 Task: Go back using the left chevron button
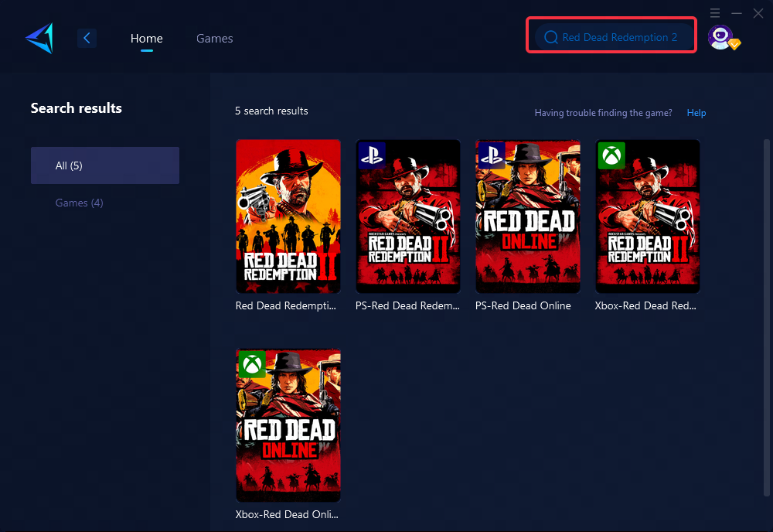coord(87,38)
